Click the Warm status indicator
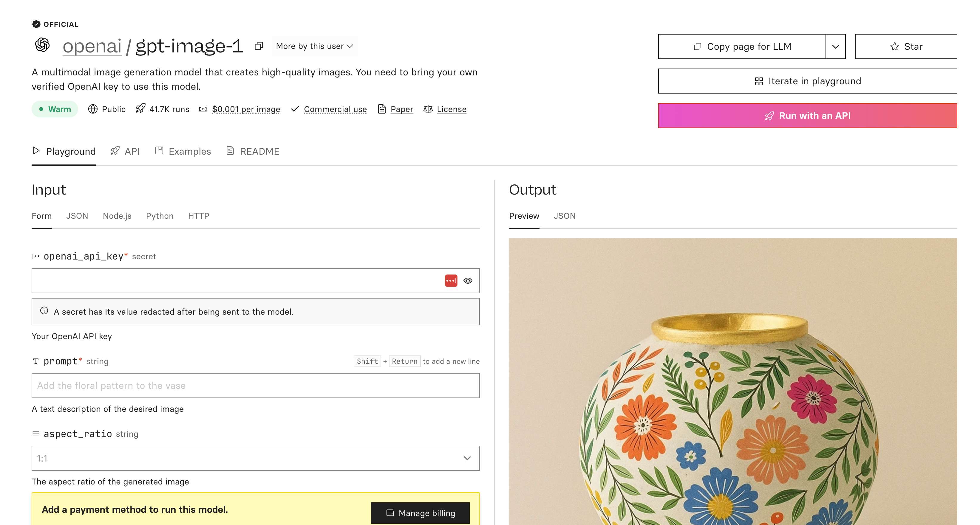 pos(55,109)
